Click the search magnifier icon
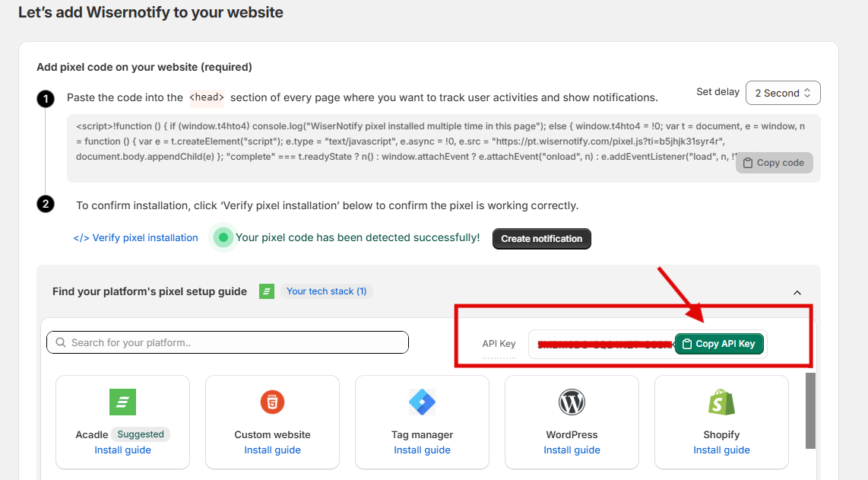The height and width of the screenshot is (480, 868). 60,343
